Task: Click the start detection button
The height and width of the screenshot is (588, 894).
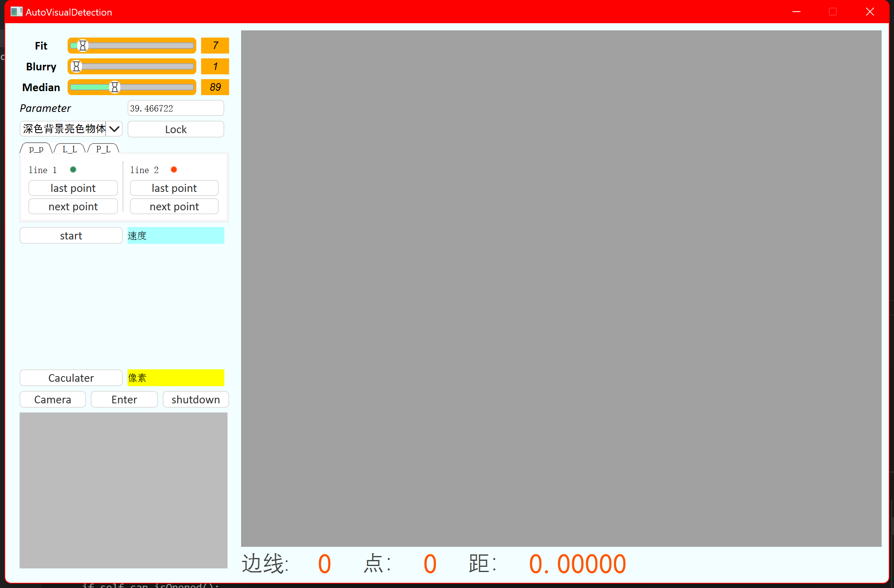Action: pyautogui.click(x=71, y=235)
